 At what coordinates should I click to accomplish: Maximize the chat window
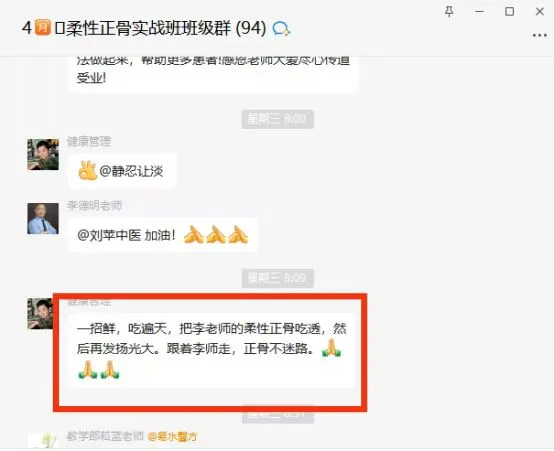509,12
